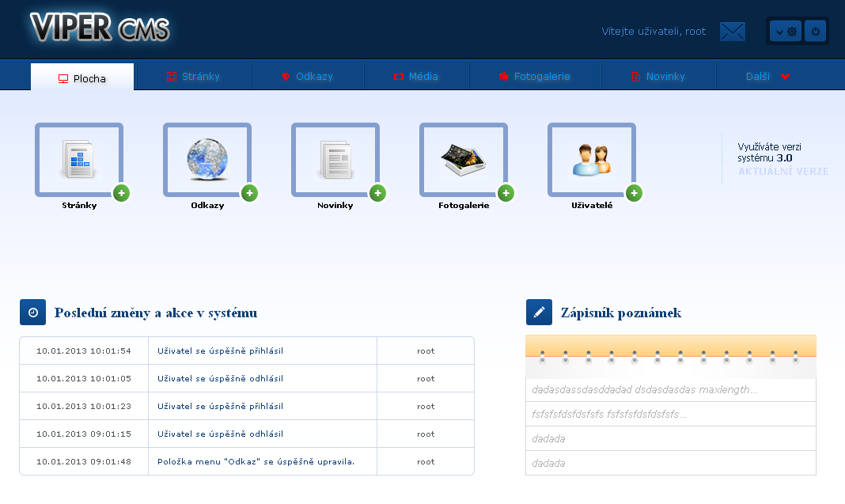
Task: Click the AKTUÁLNÍ VERZE link
Action: click(782, 171)
